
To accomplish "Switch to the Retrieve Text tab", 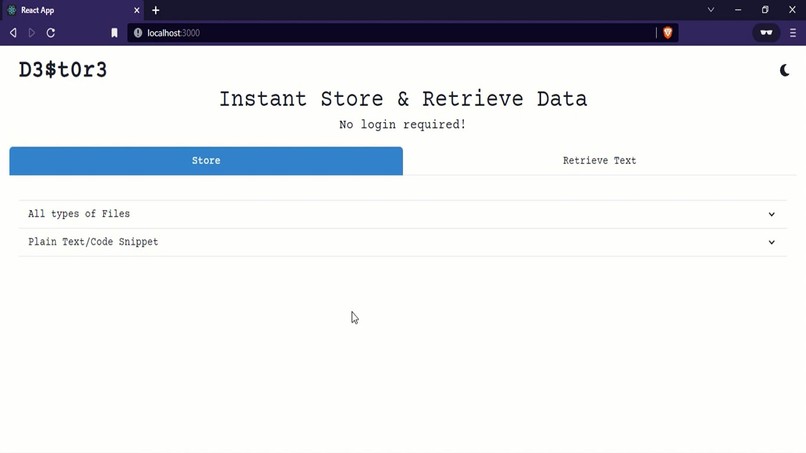I will (x=599, y=160).
